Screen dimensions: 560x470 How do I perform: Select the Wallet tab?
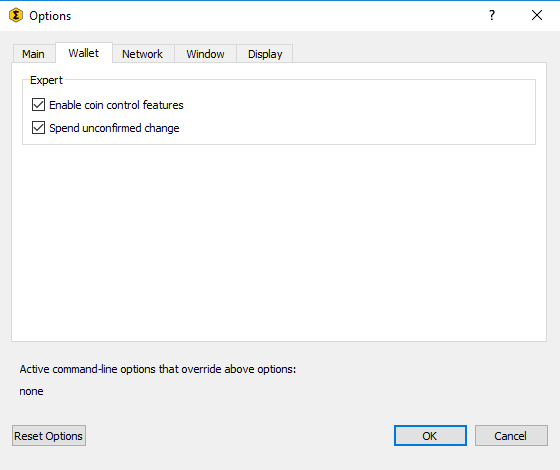tap(84, 53)
